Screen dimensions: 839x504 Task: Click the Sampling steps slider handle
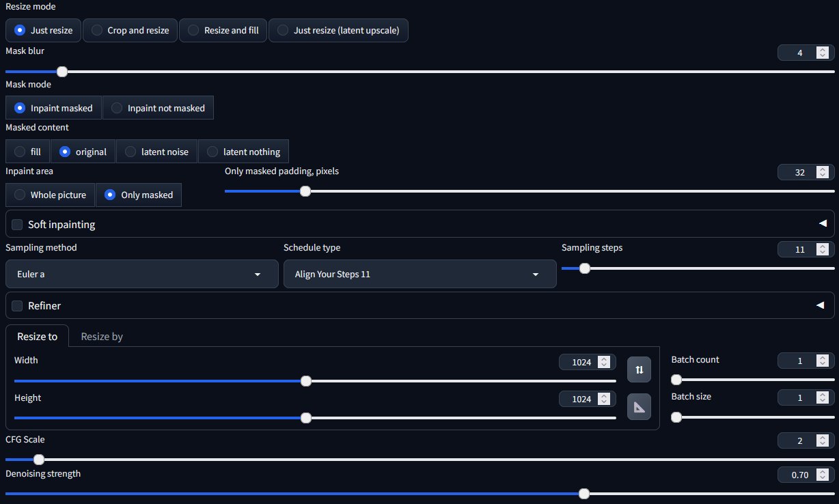[584, 268]
